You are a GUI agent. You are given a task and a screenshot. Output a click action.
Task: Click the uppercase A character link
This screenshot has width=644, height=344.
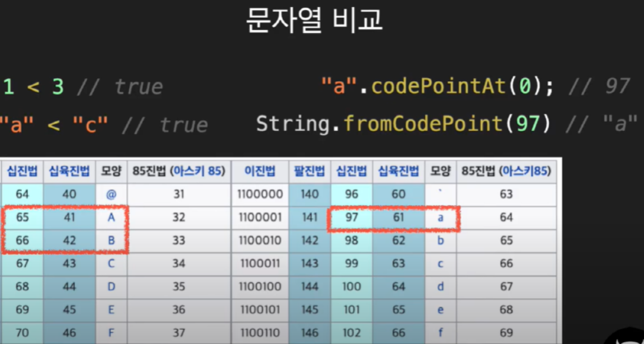click(111, 218)
